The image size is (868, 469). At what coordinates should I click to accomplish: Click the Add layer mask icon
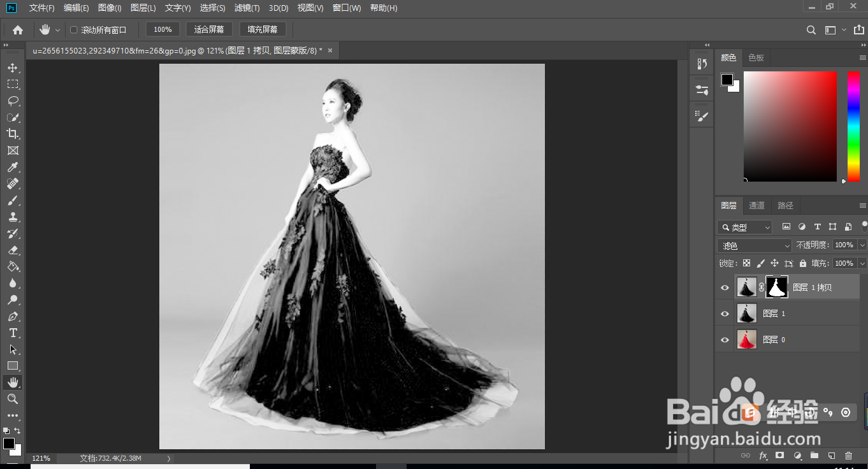780,456
